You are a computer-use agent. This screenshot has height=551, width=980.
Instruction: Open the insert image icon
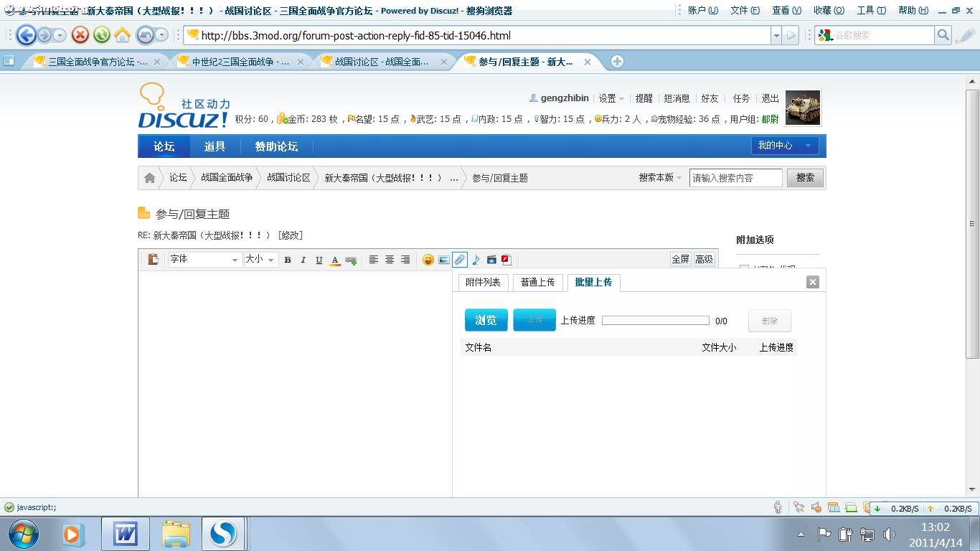click(444, 260)
